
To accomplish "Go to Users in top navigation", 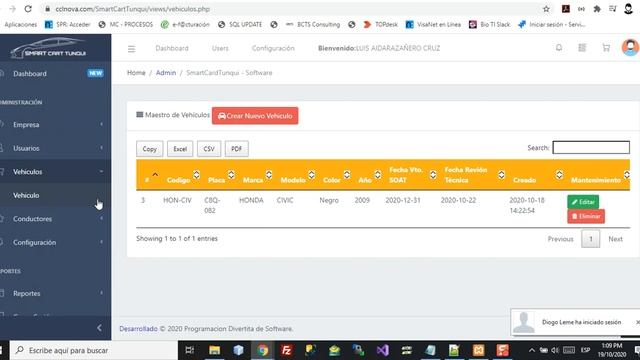I will pyautogui.click(x=220, y=48).
